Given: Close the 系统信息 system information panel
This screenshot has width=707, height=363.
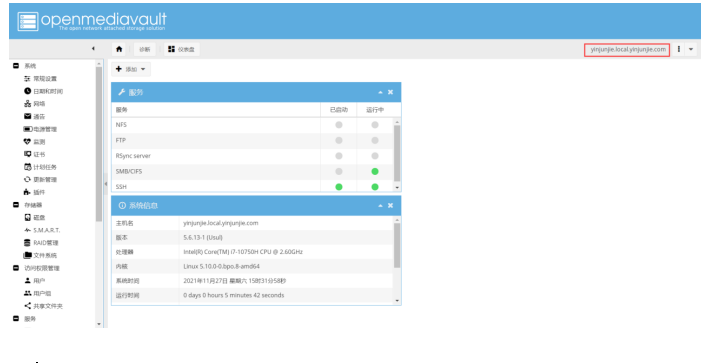Looking at the screenshot, I should (390, 205).
